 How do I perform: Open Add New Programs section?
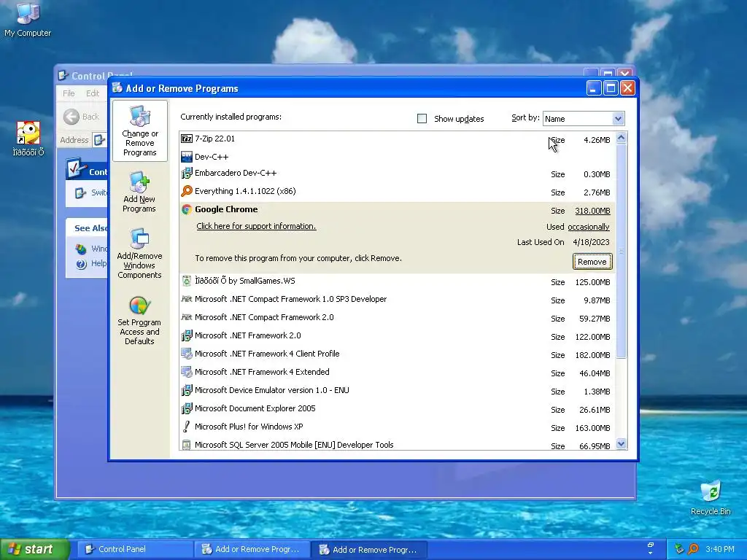(139, 192)
